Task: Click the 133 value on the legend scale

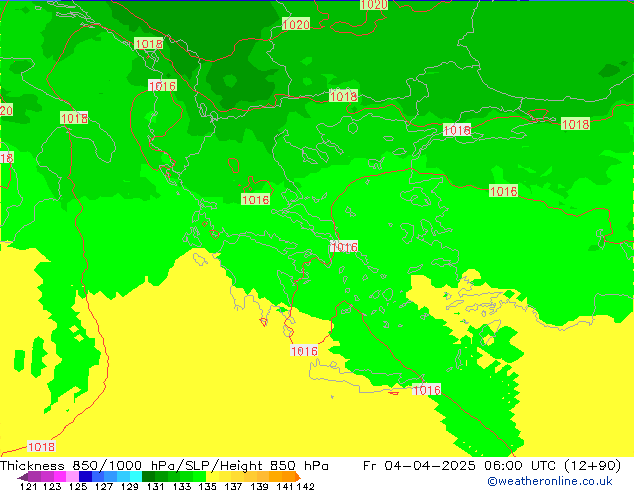Action: click(x=182, y=486)
